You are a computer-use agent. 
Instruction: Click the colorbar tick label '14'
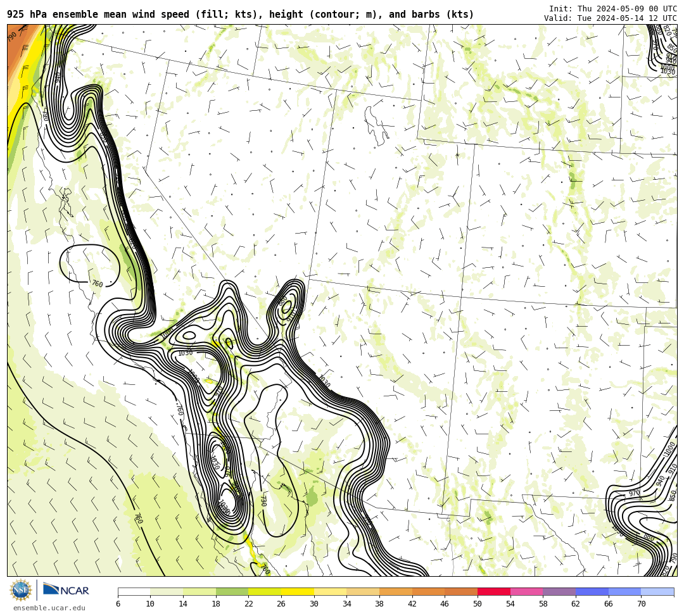183,604
